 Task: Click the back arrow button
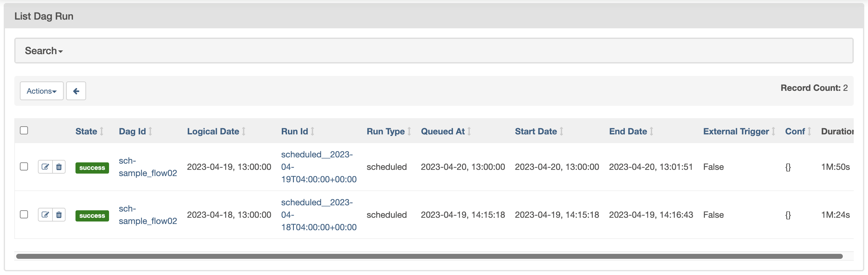(76, 91)
